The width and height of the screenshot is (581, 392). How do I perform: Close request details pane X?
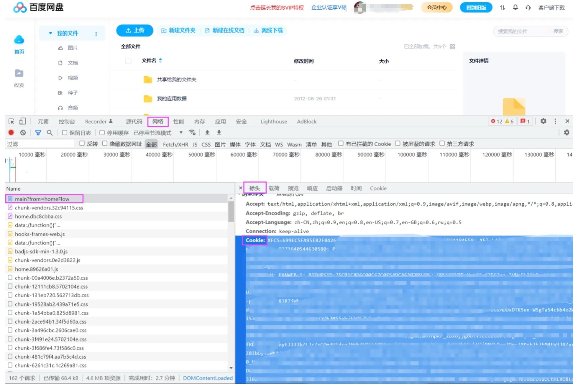click(x=240, y=188)
